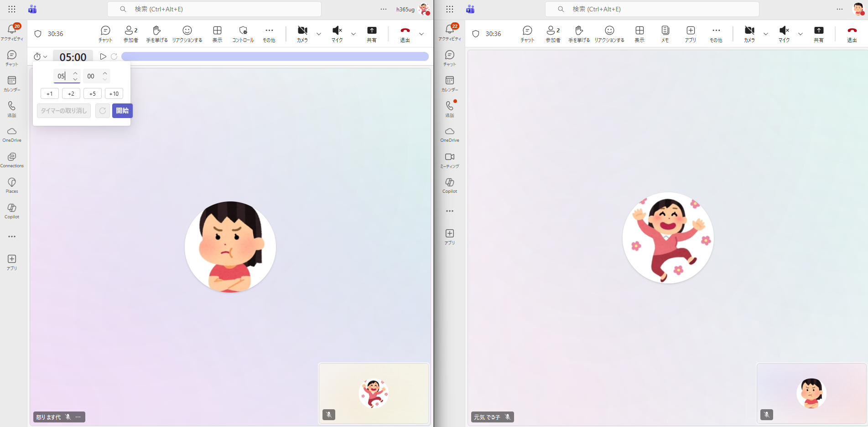This screenshot has height=427, width=868.
Task: Expand leave options arrow in left meeting
Action: (x=421, y=34)
